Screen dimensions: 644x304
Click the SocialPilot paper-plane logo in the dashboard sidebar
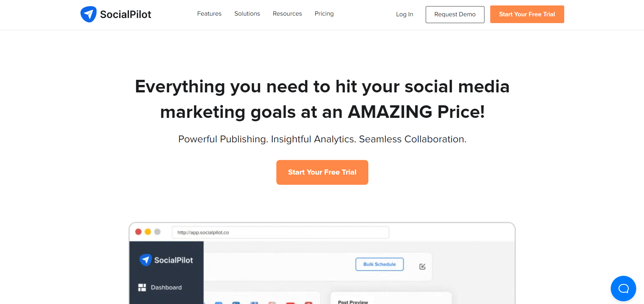coord(145,260)
